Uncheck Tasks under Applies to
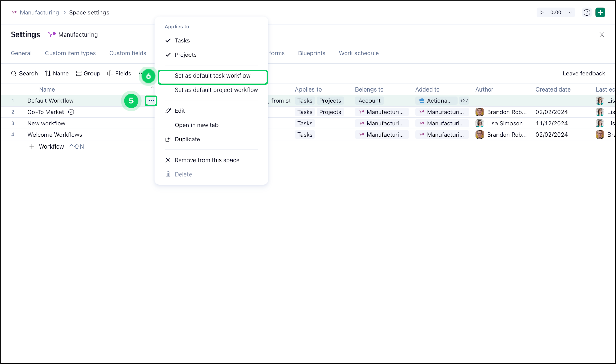616x364 pixels. (182, 41)
